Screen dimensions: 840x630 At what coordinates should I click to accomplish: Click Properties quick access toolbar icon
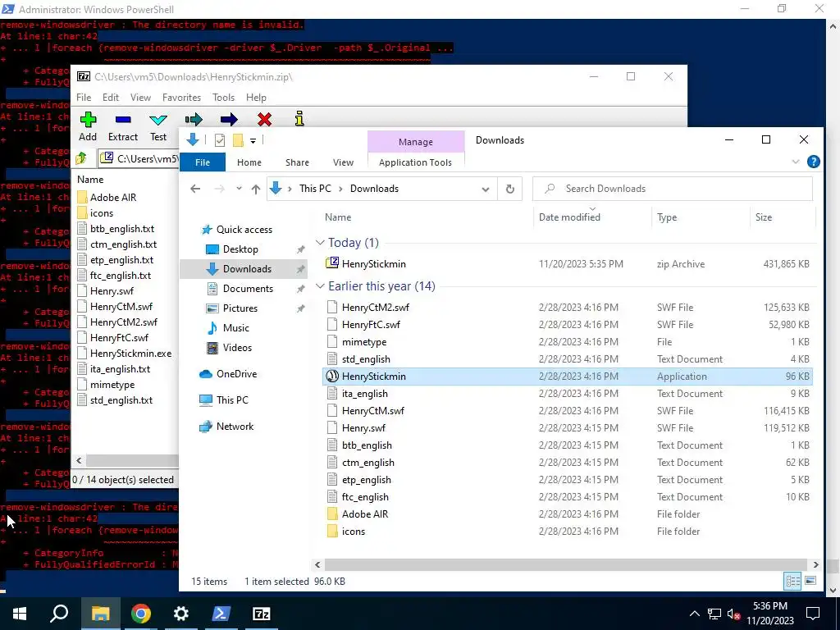[220, 140]
